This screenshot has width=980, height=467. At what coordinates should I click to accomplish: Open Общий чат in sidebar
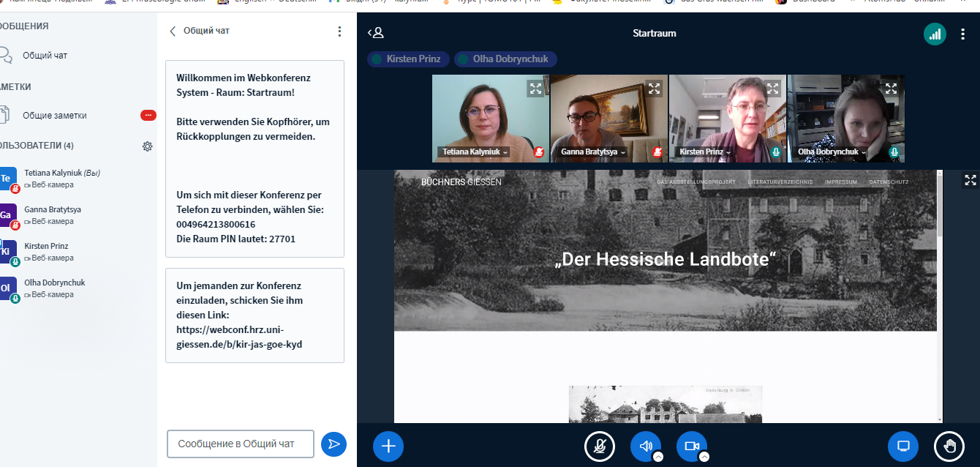point(45,56)
